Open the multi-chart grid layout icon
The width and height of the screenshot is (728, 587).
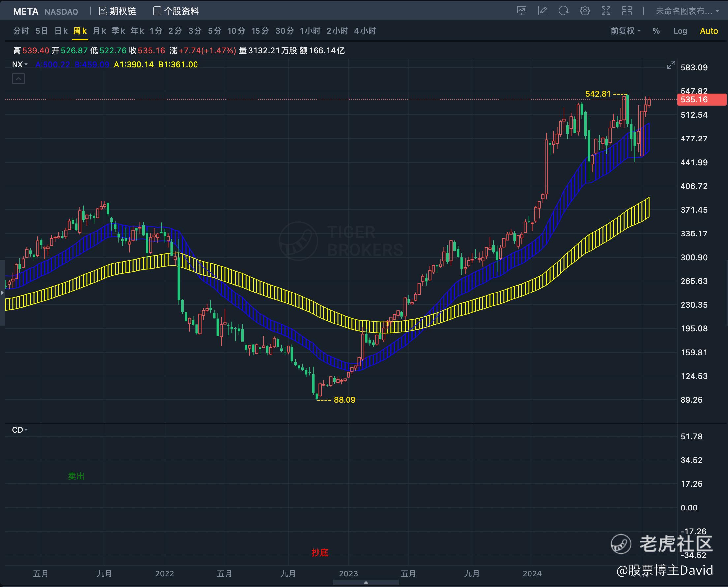point(627,11)
